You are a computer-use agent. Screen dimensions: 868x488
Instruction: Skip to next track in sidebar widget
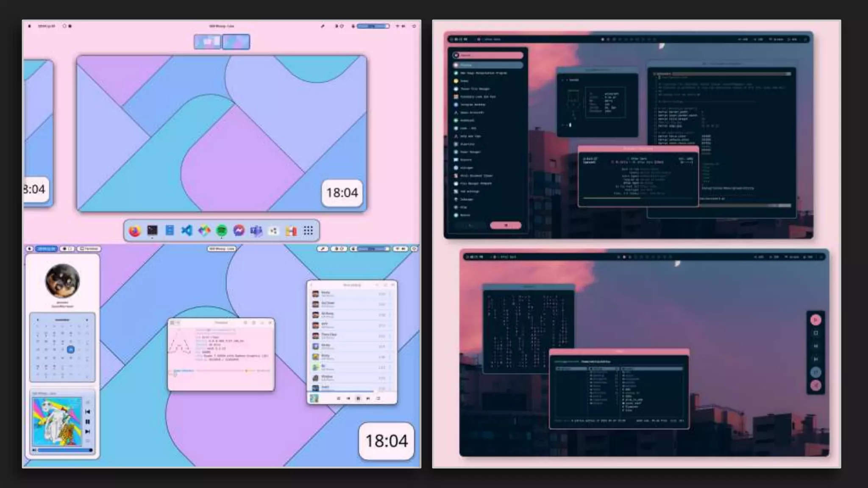coord(88,432)
